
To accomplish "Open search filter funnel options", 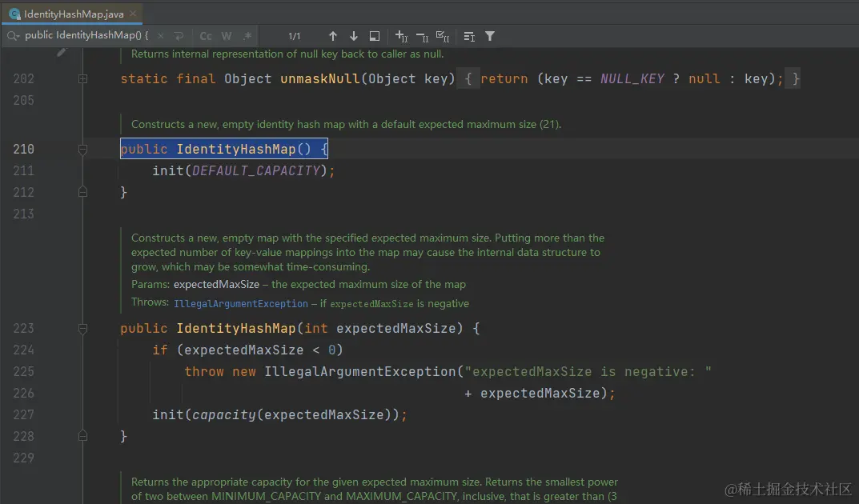I will tap(490, 36).
